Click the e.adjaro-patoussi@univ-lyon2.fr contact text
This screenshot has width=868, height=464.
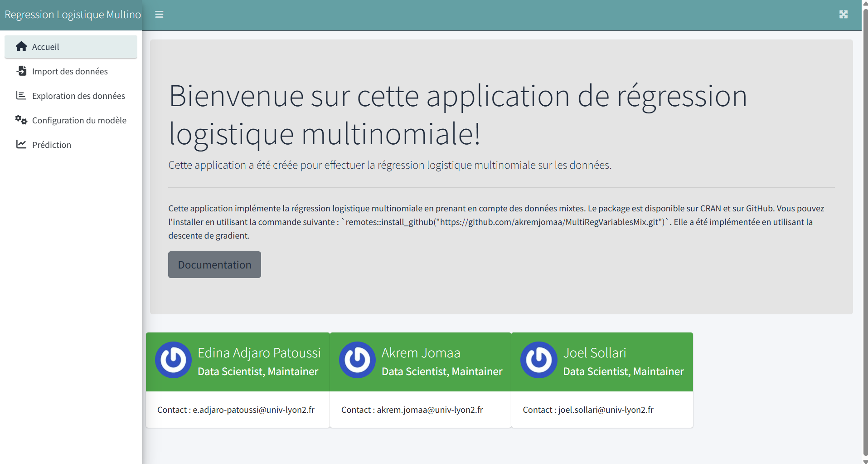pos(253,410)
